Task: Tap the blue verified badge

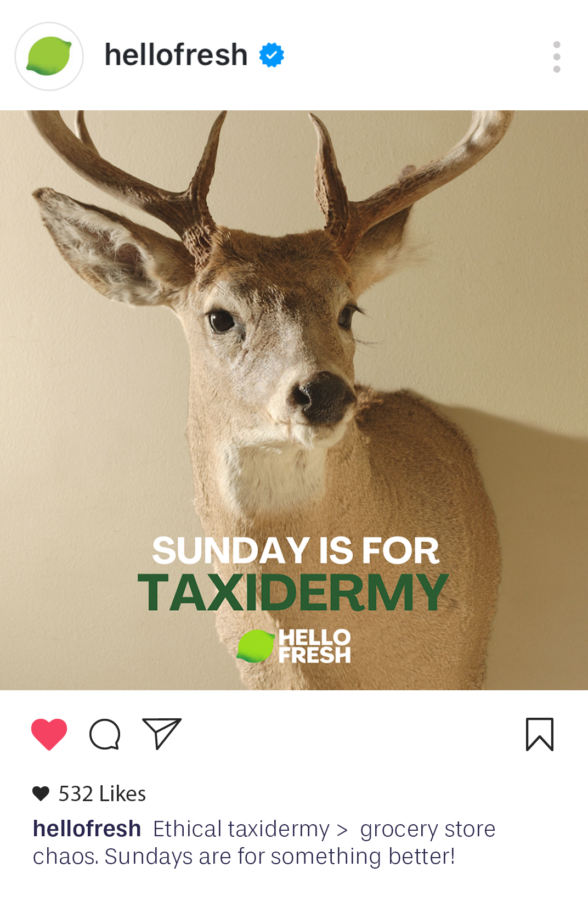Action: 272,55
